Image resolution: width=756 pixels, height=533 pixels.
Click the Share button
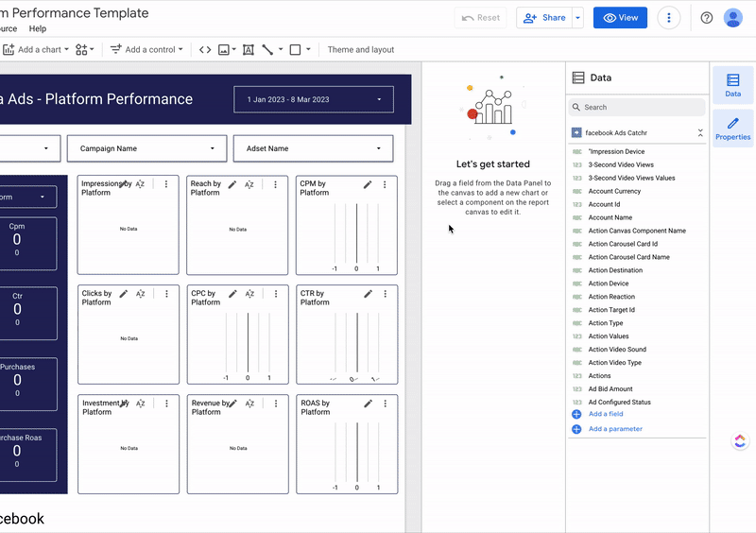click(x=543, y=18)
